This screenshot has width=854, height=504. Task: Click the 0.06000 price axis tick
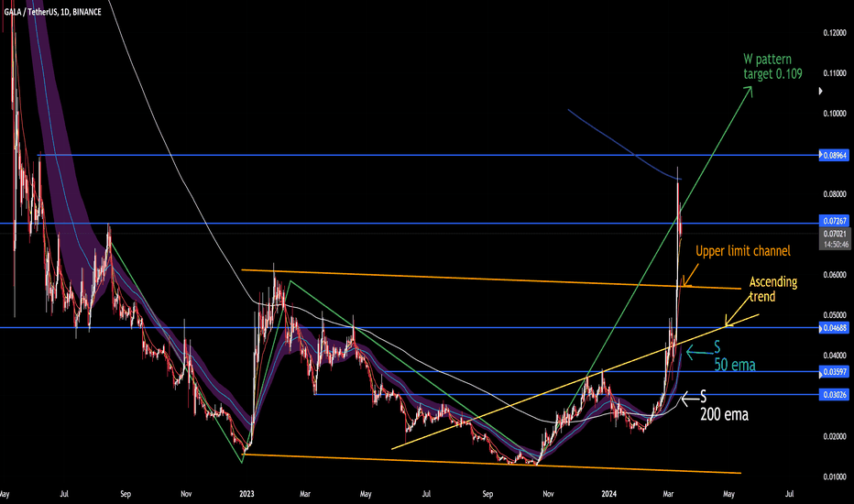tap(835, 275)
